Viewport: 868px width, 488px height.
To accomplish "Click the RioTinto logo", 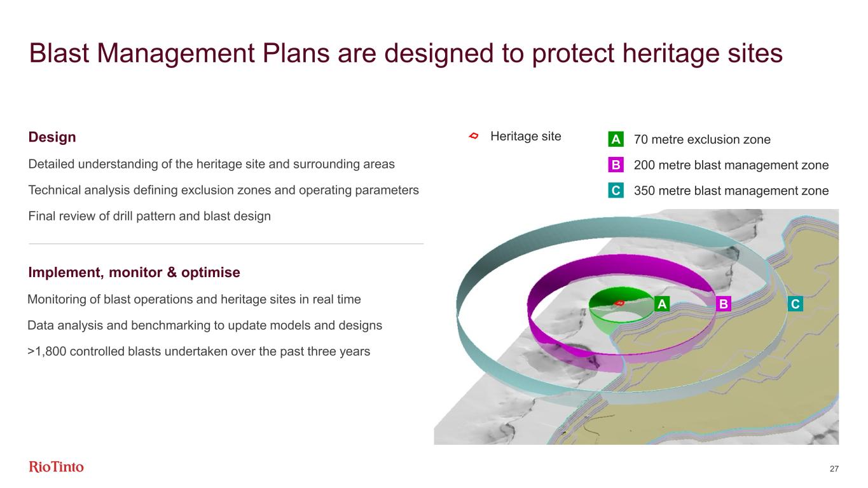I will pyautogui.click(x=57, y=468).
